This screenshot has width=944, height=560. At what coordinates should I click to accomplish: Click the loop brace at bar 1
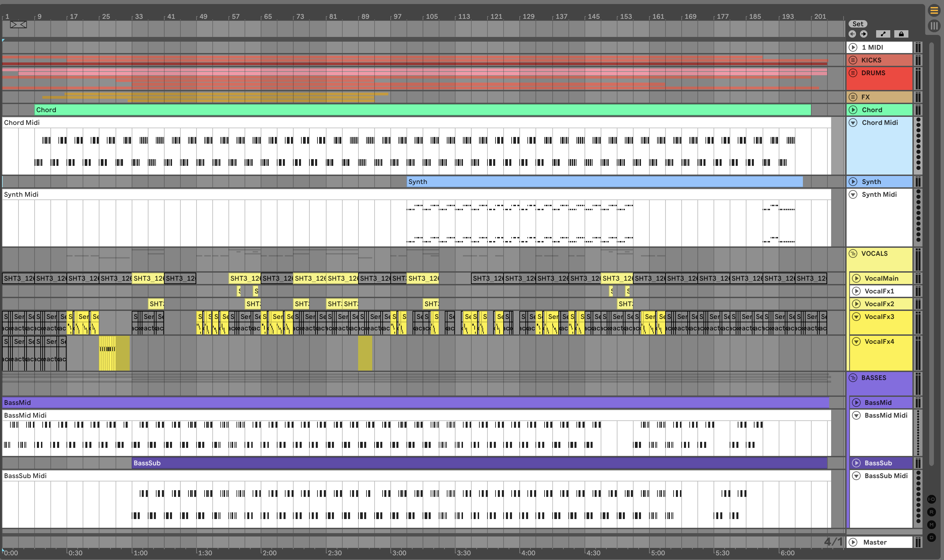(18, 25)
